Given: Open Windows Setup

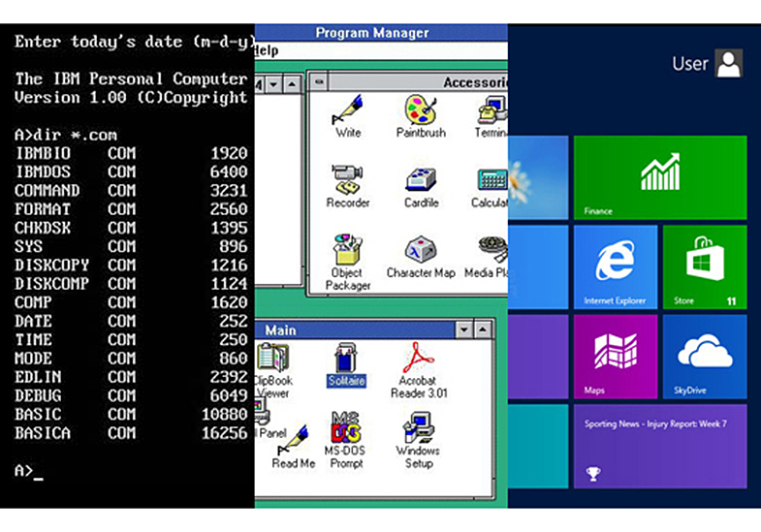Looking at the screenshot, I should [419, 440].
